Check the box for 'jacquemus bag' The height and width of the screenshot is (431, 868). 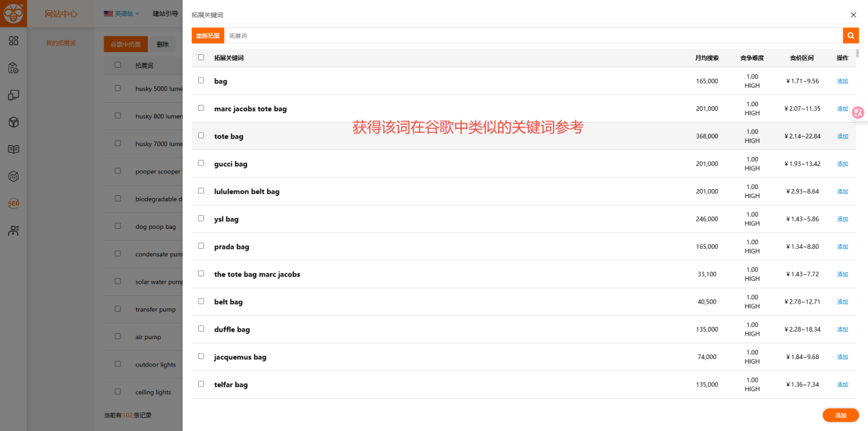(201, 356)
